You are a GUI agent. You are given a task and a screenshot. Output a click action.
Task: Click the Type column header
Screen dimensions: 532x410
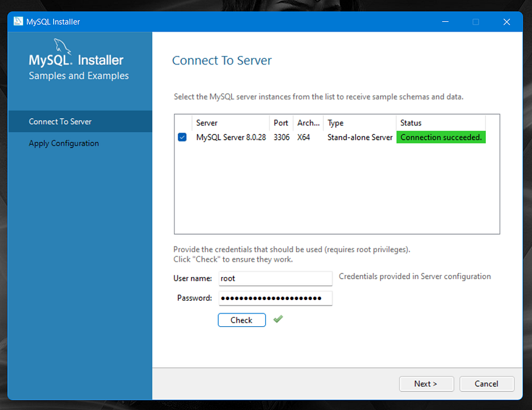pyautogui.click(x=360, y=123)
